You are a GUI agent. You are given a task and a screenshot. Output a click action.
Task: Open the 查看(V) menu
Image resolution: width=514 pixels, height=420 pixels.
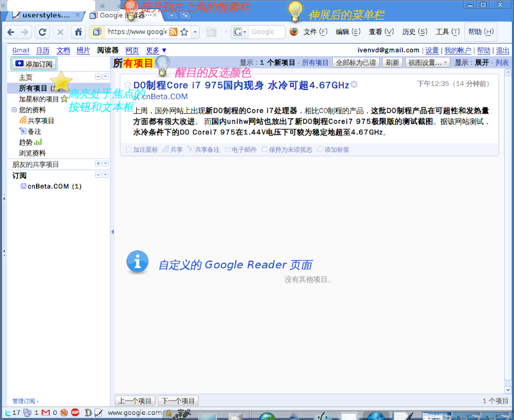[x=381, y=31]
